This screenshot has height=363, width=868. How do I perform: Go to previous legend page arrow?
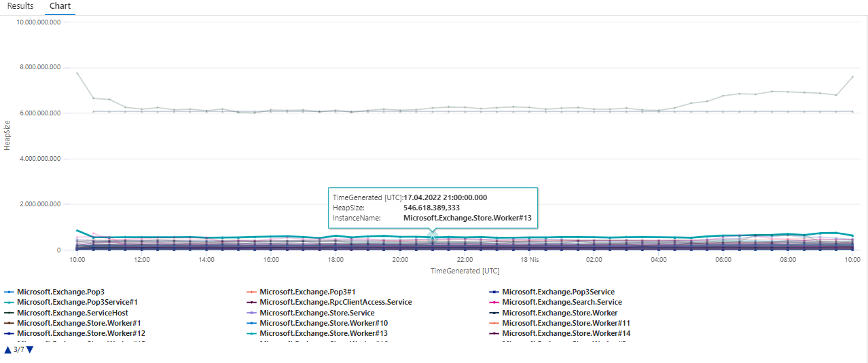[7, 349]
